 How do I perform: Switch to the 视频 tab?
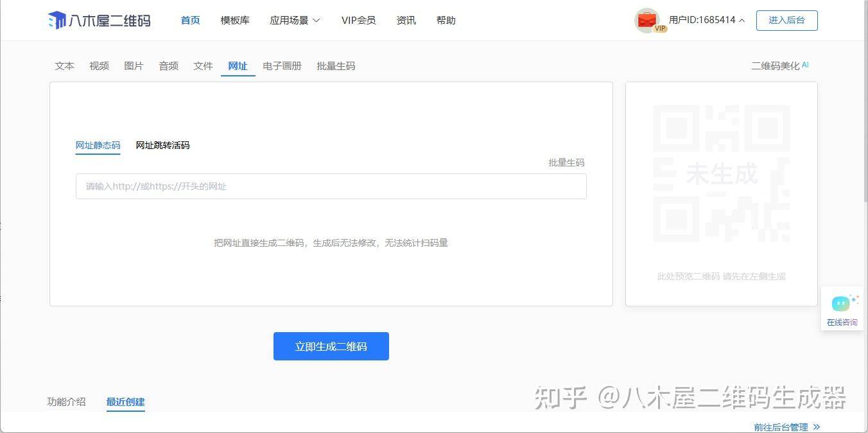coord(100,66)
